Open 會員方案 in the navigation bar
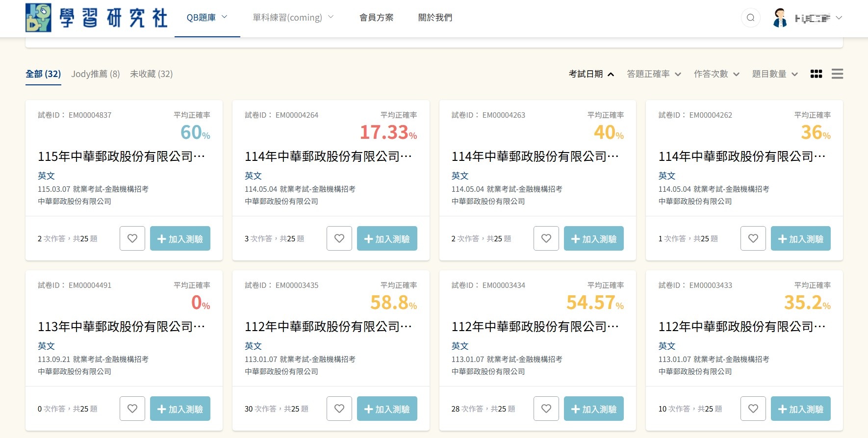 (x=376, y=18)
